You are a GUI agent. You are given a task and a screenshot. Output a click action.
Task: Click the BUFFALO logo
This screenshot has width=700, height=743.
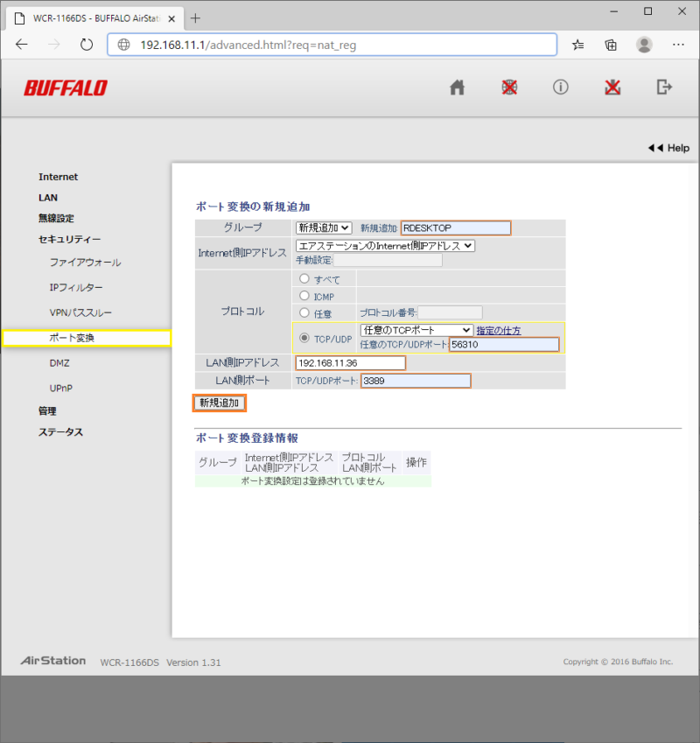click(x=66, y=88)
